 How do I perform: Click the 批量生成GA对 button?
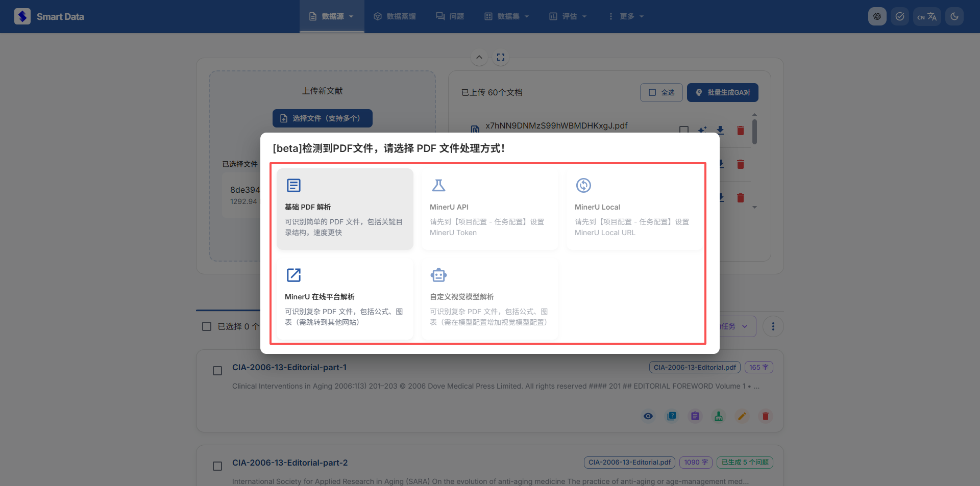click(722, 92)
